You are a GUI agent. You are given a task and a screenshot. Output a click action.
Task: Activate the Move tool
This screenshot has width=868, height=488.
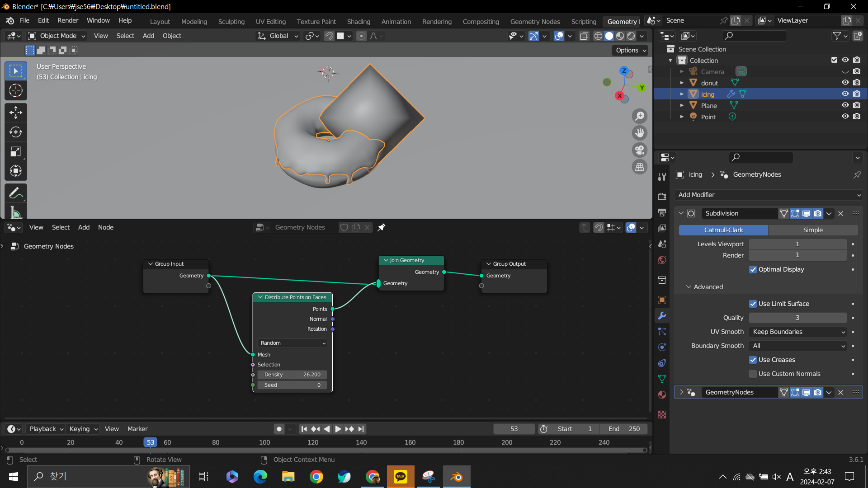[x=16, y=112]
